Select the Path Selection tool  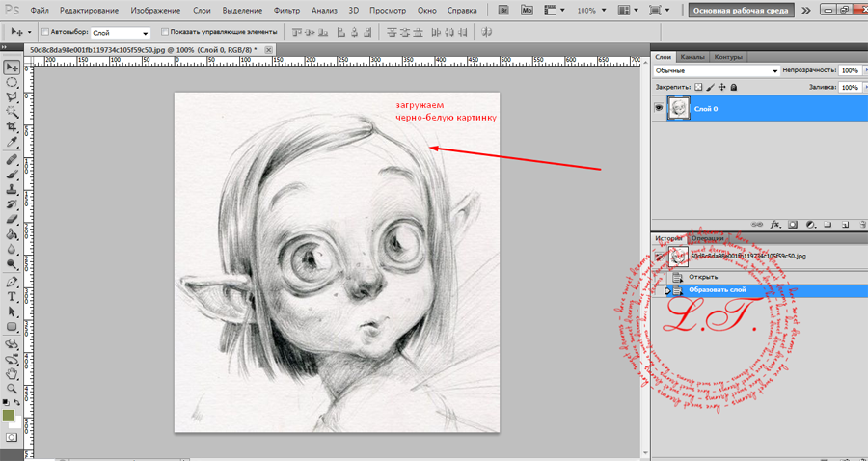[x=12, y=312]
